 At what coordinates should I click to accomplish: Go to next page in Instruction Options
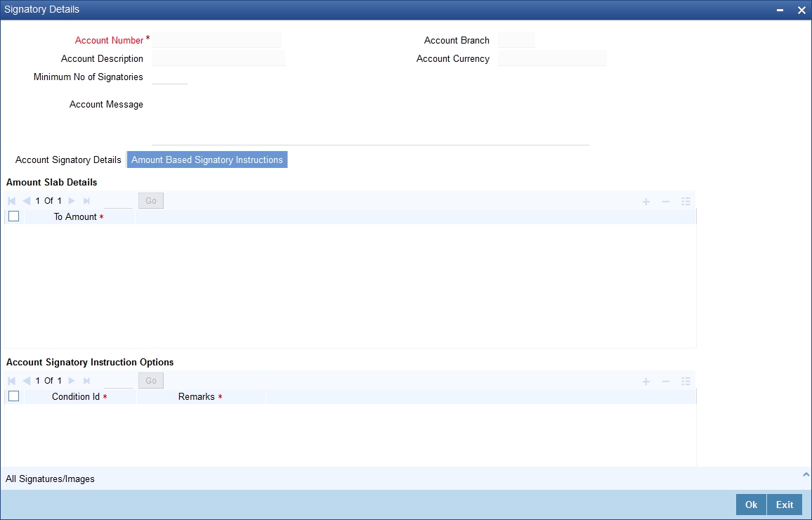(x=72, y=381)
